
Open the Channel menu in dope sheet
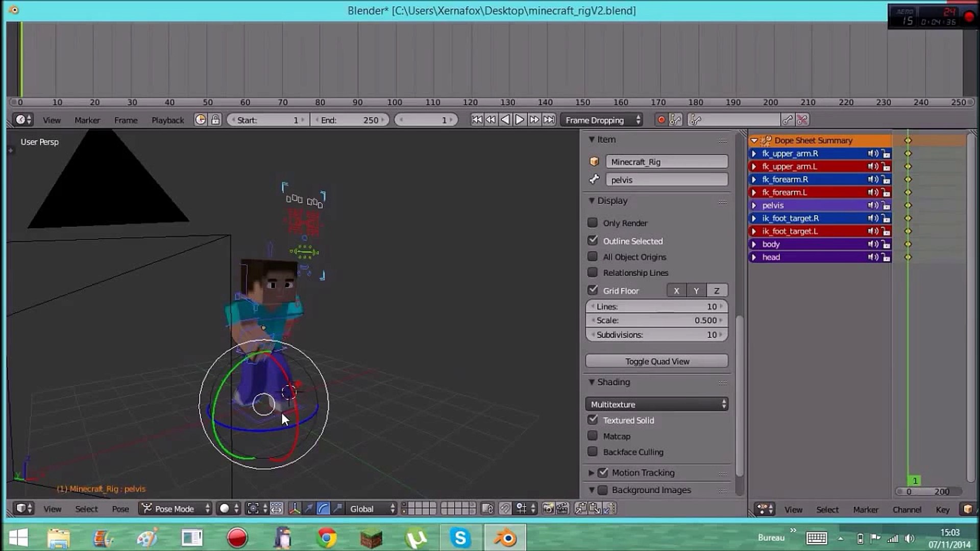907,509
